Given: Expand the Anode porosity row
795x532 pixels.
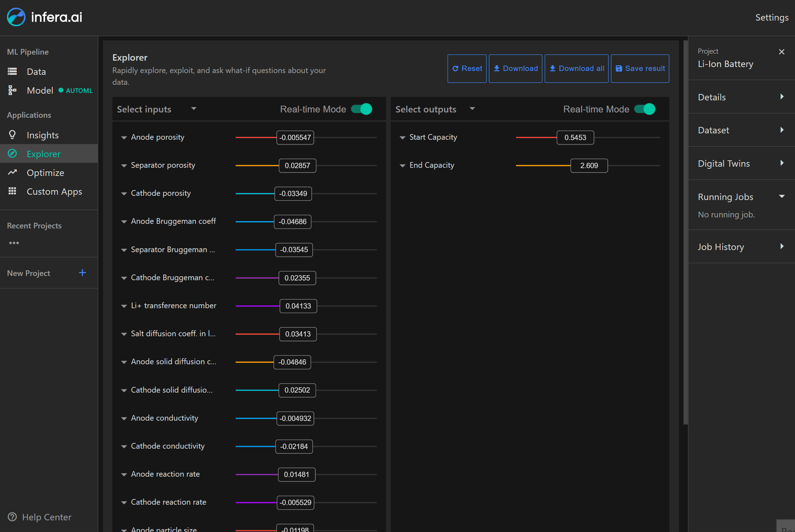Looking at the screenshot, I should point(124,138).
